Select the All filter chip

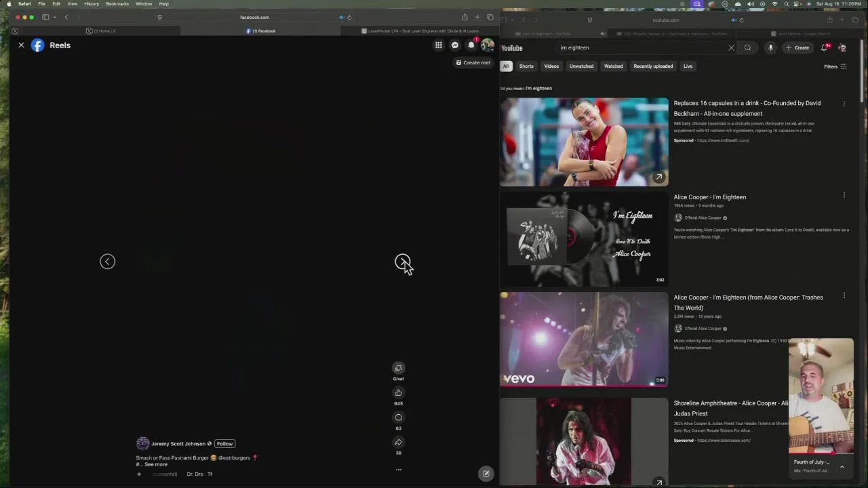[505, 66]
